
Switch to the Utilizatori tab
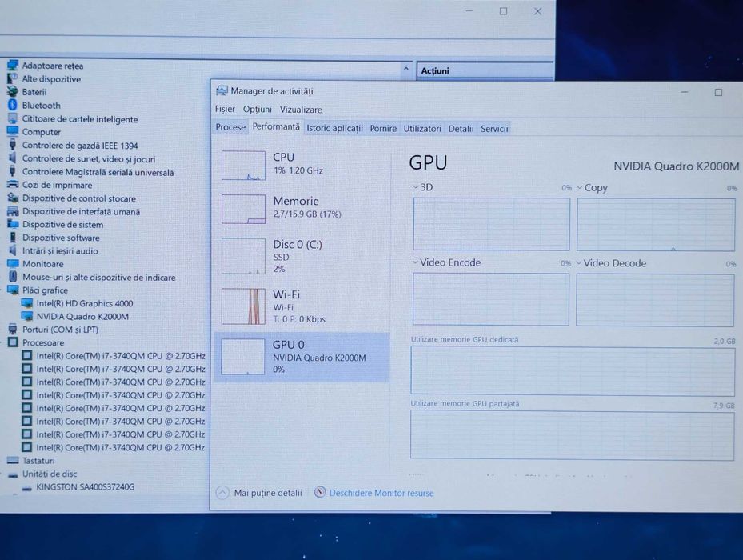[422, 129]
